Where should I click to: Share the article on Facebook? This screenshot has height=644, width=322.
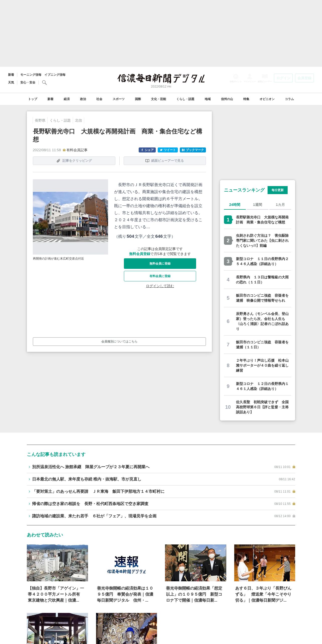coord(147,150)
